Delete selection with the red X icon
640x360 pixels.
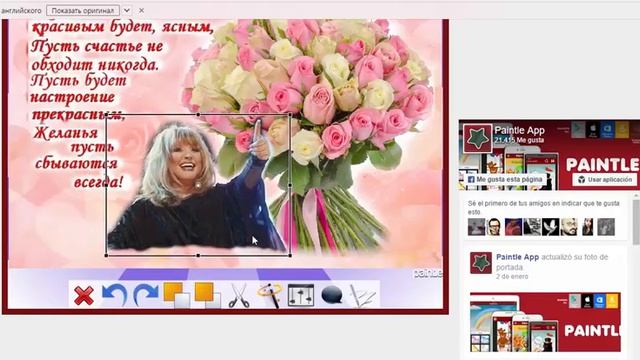pos(84,296)
